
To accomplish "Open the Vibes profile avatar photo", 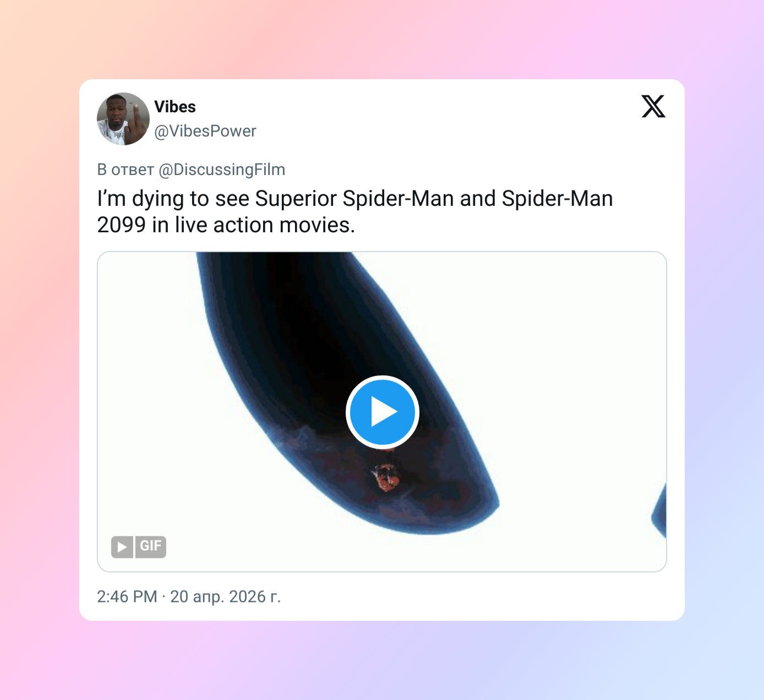I will [123, 119].
